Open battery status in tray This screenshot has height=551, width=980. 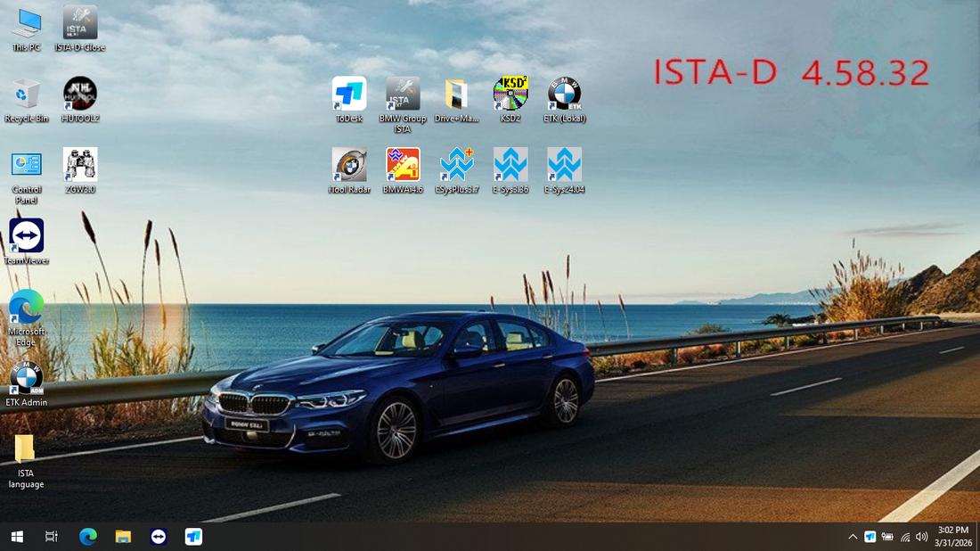(887, 537)
